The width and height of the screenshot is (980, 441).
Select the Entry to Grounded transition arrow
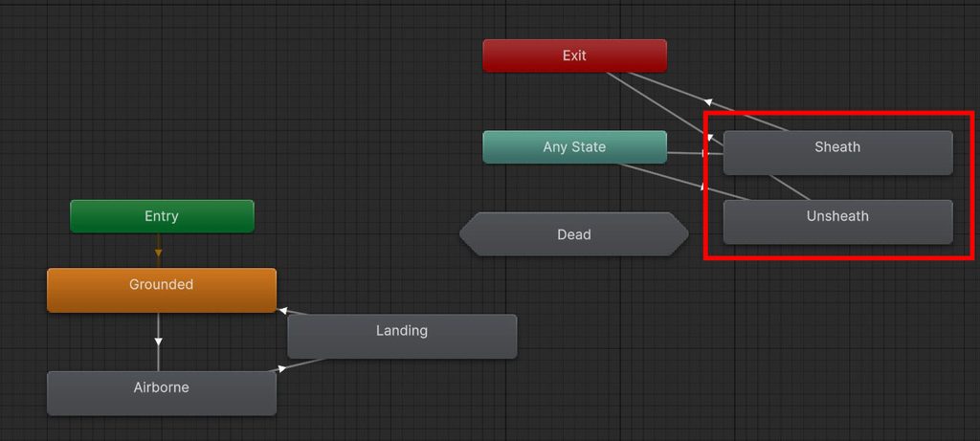(158, 253)
